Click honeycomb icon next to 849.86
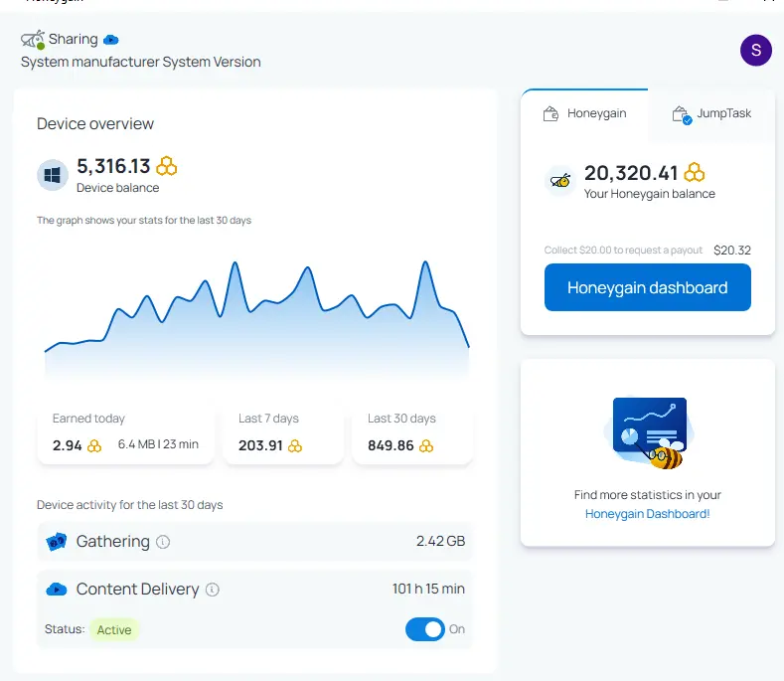Screen dimensions: 784x681 [426, 445]
